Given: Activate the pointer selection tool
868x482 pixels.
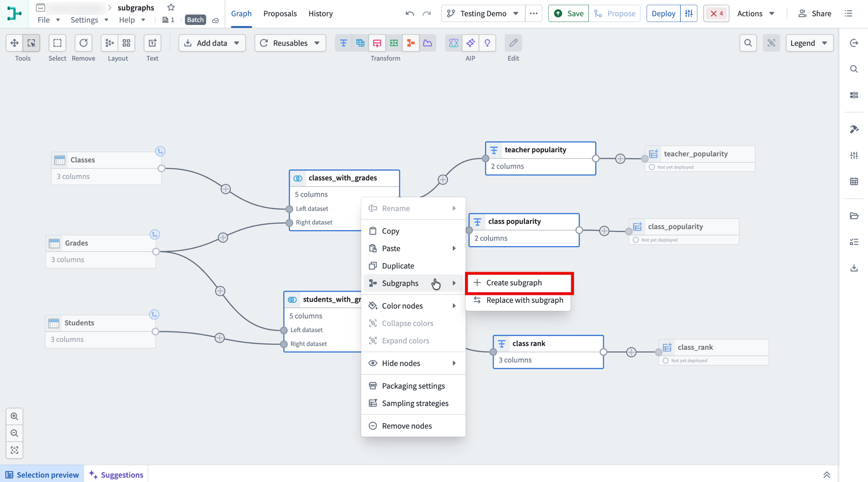Looking at the screenshot, I should pyautogui.click(x=31, y=43).
